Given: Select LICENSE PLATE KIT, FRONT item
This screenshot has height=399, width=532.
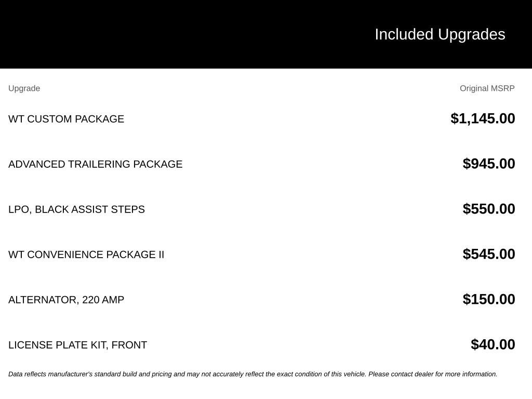Looking at the screenshot, I should (x=78, y=345).
